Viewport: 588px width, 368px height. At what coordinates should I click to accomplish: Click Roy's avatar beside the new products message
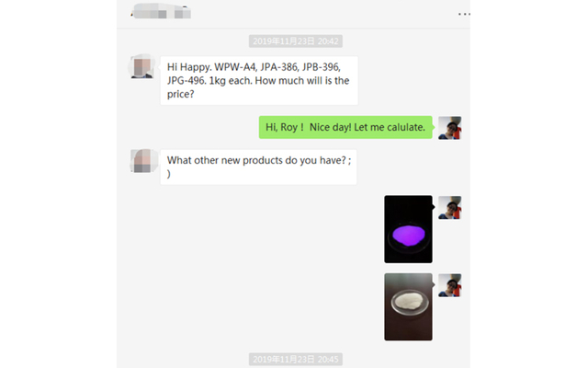(142, 161)
